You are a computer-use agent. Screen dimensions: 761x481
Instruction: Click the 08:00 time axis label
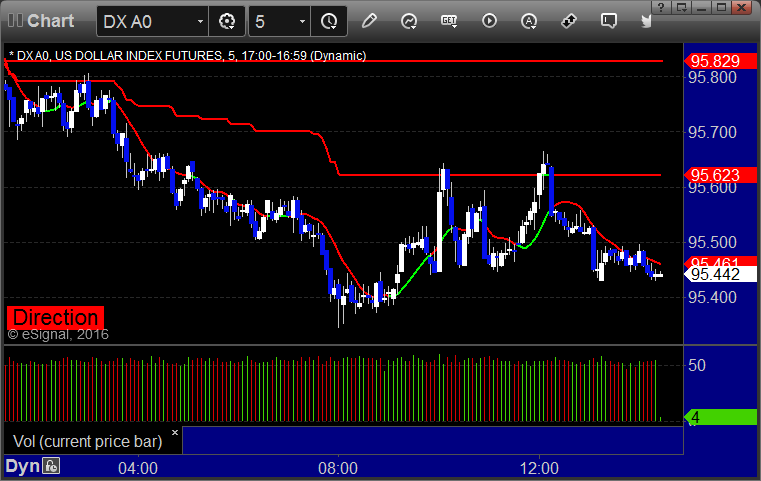click(x=338, y=468)
